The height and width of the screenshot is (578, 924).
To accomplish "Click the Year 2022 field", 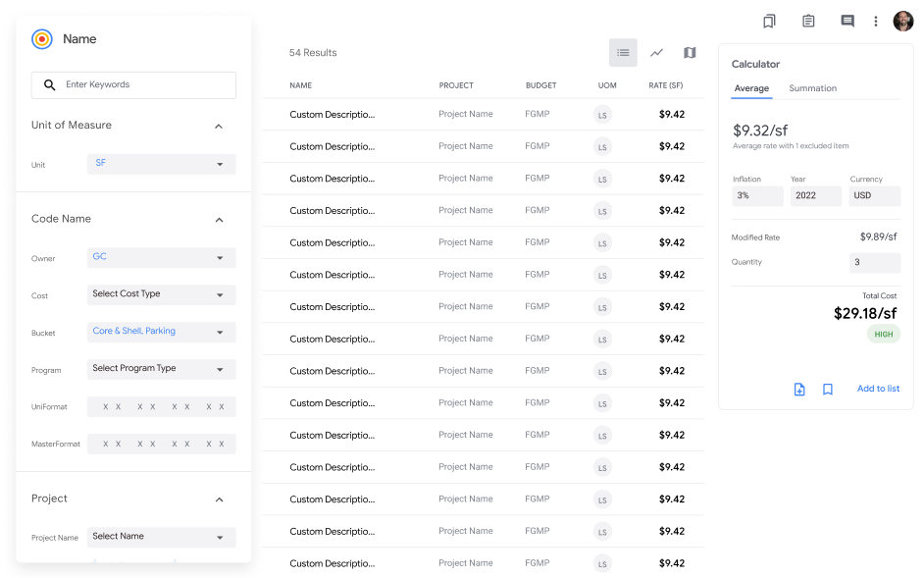I will (816, 196).
